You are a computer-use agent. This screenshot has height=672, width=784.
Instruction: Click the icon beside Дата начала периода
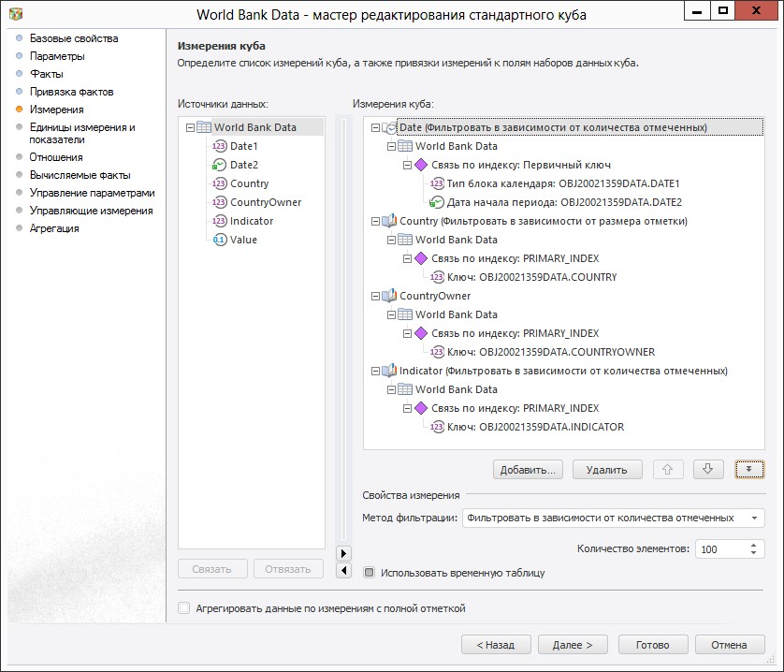point(437,202)
